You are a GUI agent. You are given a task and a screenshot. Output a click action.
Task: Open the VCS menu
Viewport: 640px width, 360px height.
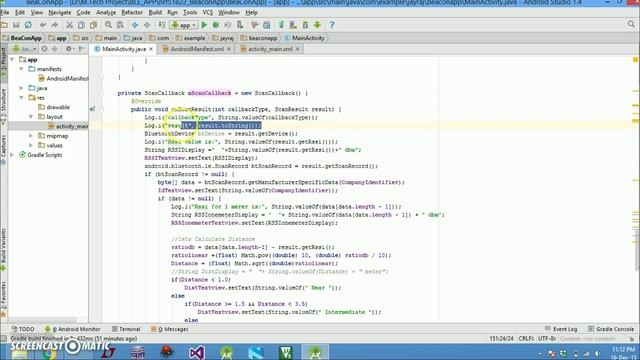coord(208,13)
